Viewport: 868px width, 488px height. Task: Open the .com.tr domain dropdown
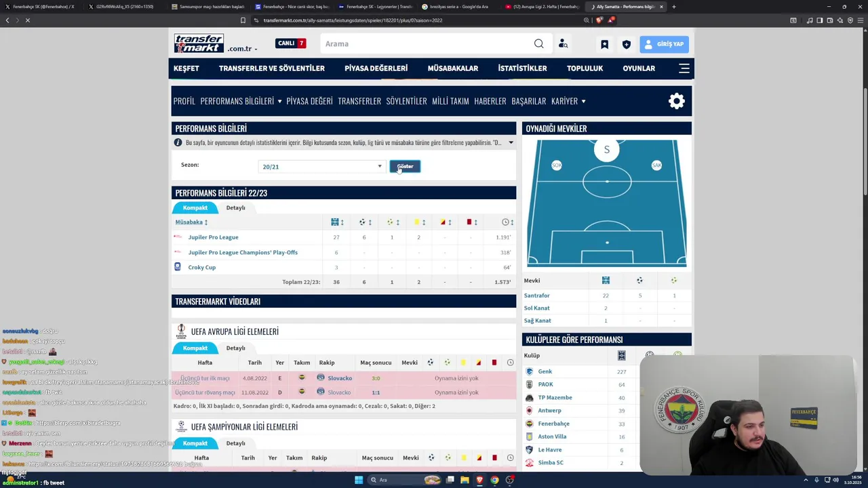tap(242, 49)
